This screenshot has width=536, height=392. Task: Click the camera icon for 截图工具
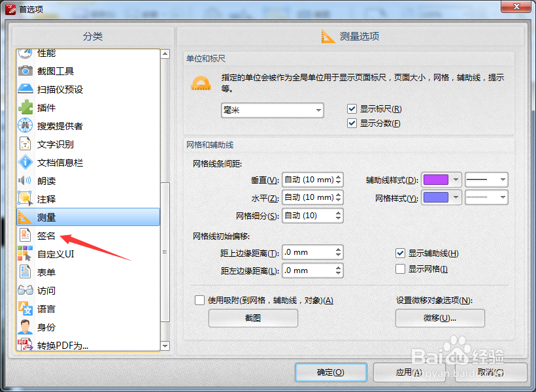tap(25, 71)
